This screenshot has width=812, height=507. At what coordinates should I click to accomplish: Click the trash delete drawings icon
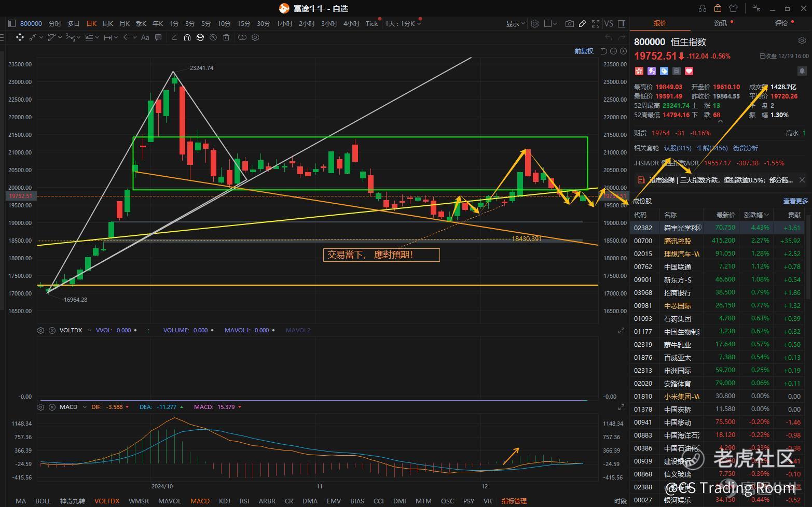pos(226,37)
